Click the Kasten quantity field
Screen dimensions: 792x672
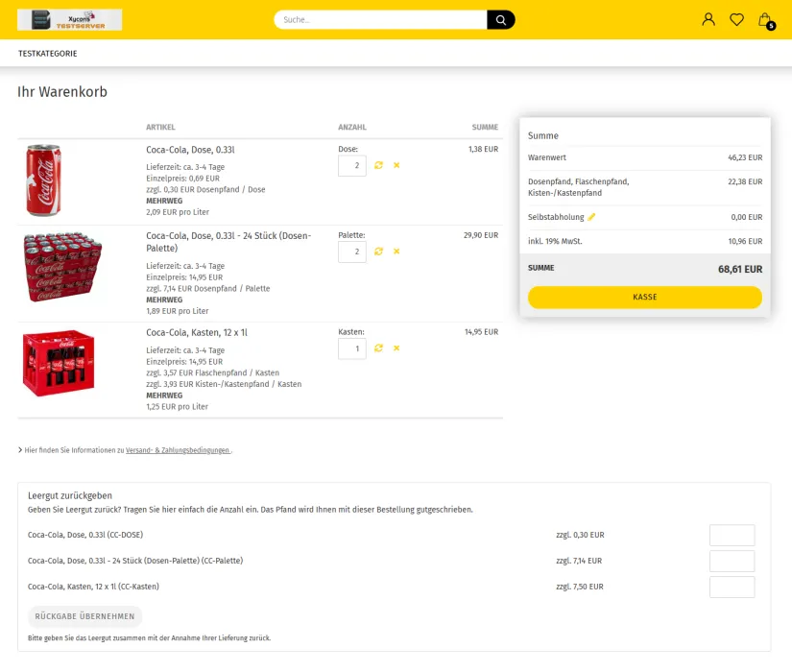pos(352,348)
